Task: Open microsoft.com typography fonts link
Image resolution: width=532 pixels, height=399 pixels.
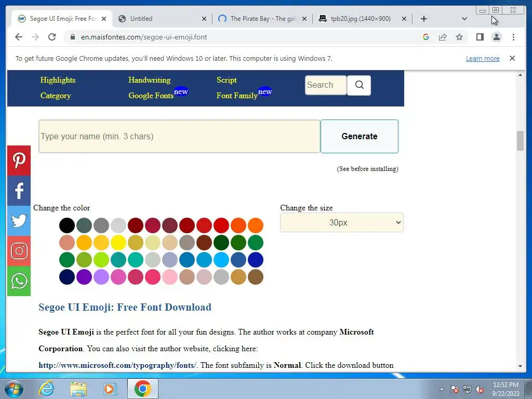Action: tap(117, 365)
